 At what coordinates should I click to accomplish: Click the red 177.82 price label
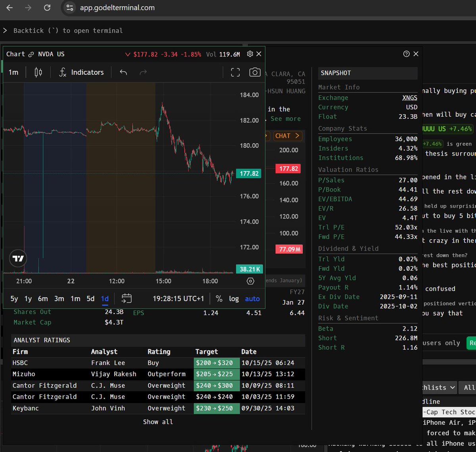tap(288, 169)
